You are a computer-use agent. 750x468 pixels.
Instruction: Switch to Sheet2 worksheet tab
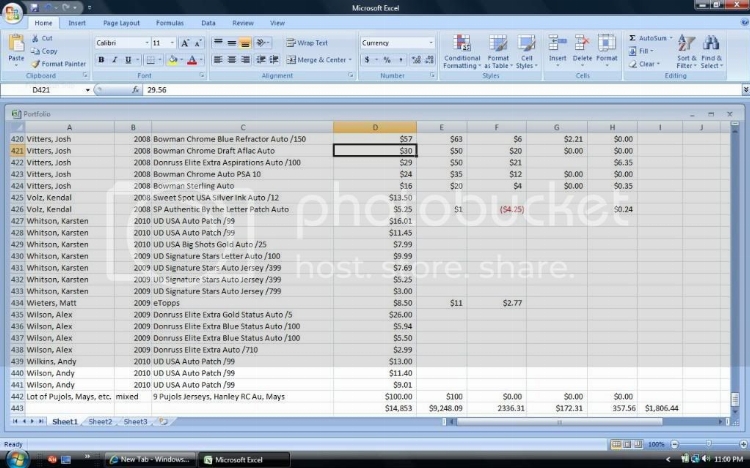(x=100, y=422)
